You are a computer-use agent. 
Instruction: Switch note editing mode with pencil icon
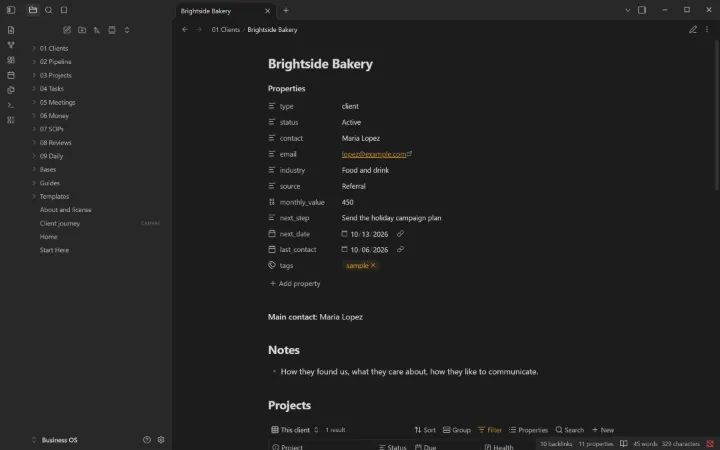(x=692, y=29)
